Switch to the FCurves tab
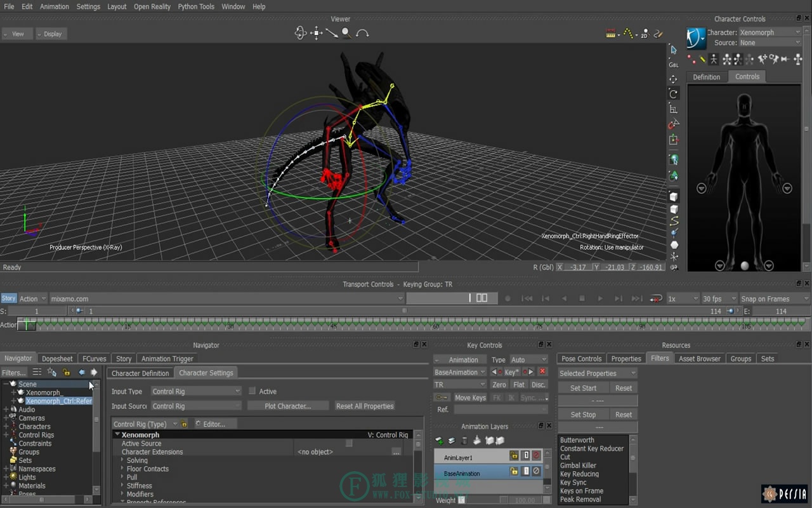812x508 pixels. pyautogui.click(x=95, y=359)
